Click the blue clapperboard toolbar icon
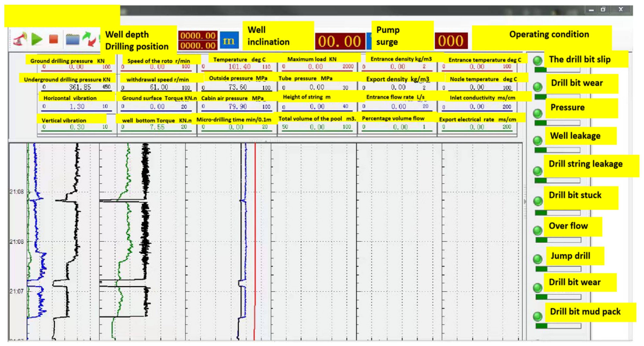Image resolution: width=644 pixels, height=346 pixels. pyautogui.click(x=73, y=39)
